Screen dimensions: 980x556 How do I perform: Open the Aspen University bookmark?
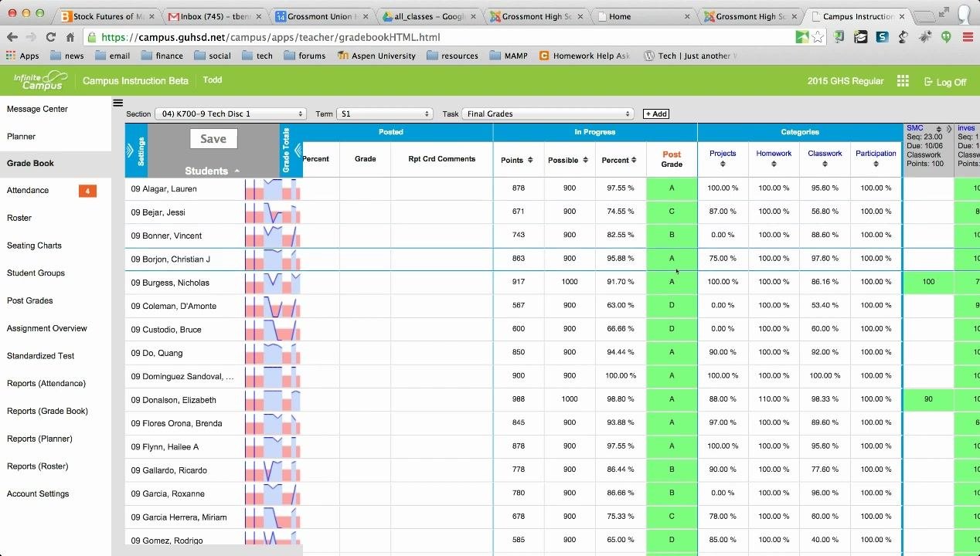[376, 56]
